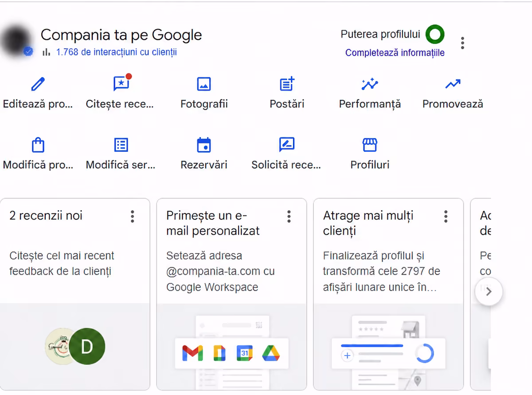532x395 pixels.
Task: Click the Promovează label
Action: [453, 104]
